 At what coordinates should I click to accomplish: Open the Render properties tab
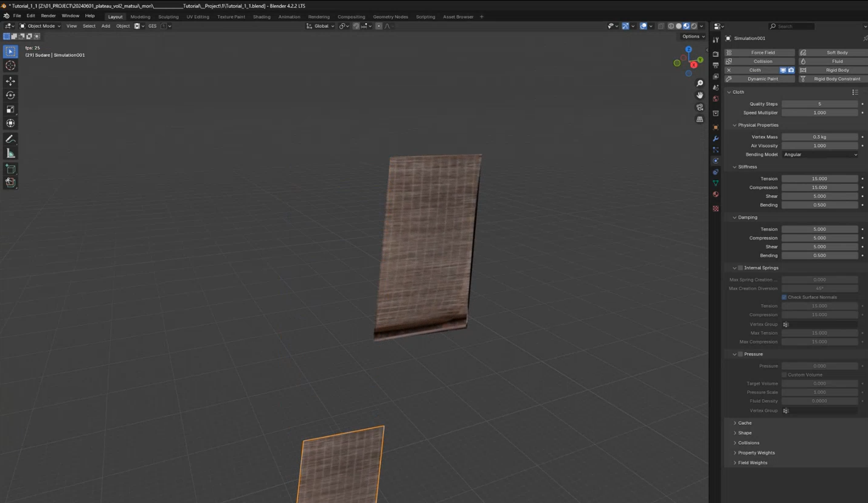pyautogui.click(x=715, y=54)
